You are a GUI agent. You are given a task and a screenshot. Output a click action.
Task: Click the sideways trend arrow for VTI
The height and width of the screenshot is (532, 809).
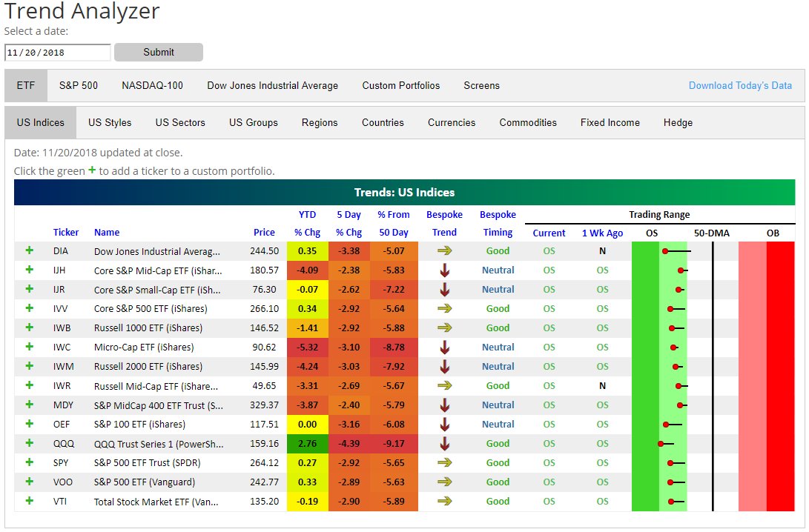[x=444, y=501]
